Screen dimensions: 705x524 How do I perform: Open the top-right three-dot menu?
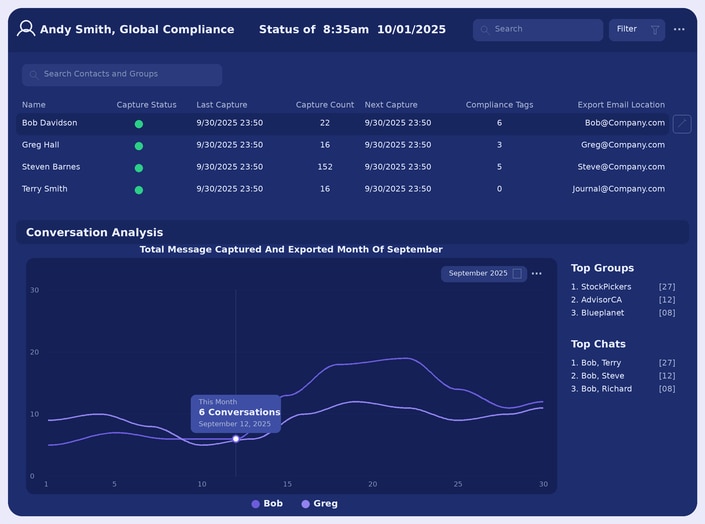679,29
